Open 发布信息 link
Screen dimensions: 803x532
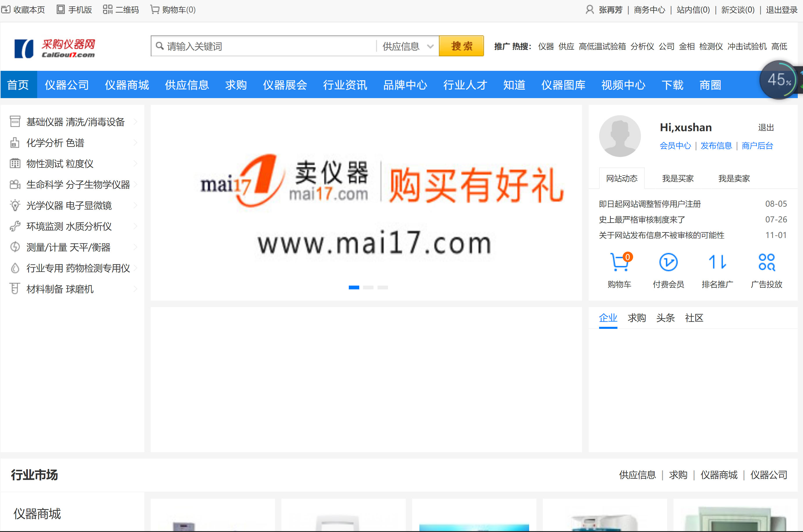tap(716, 146)
